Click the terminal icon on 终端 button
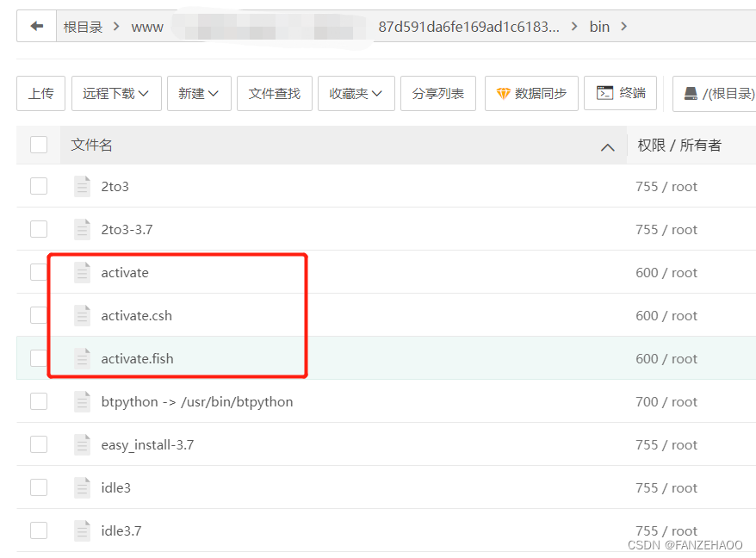 604,93
